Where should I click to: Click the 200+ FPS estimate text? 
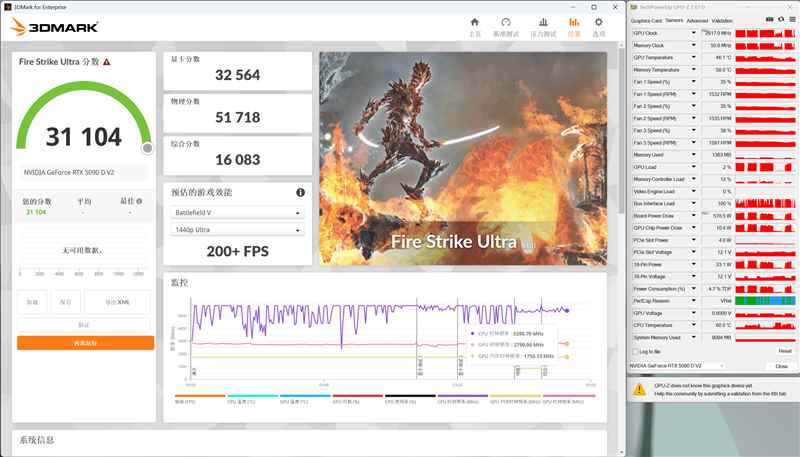coord(237,251)
